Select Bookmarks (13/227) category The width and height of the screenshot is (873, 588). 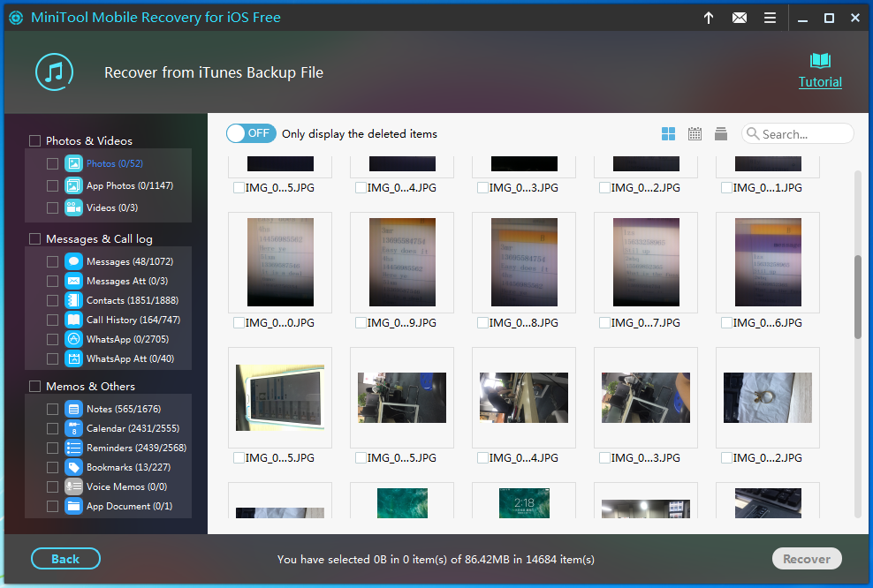[x=129, y=467]
